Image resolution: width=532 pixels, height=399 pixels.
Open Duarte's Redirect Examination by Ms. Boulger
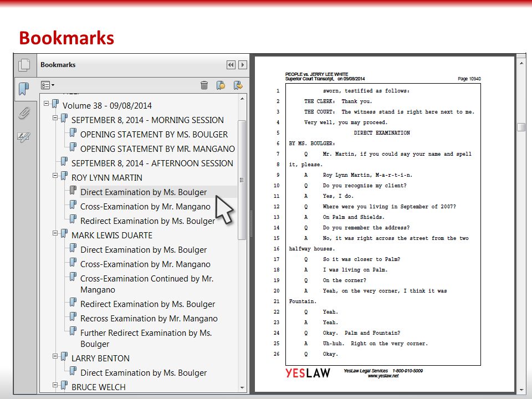pos(147,304)
